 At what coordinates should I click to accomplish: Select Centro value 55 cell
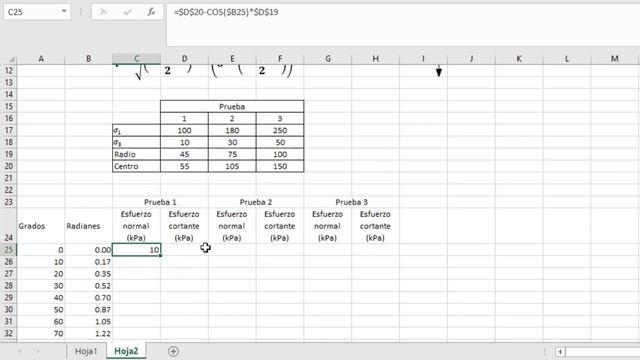[184, 166]
